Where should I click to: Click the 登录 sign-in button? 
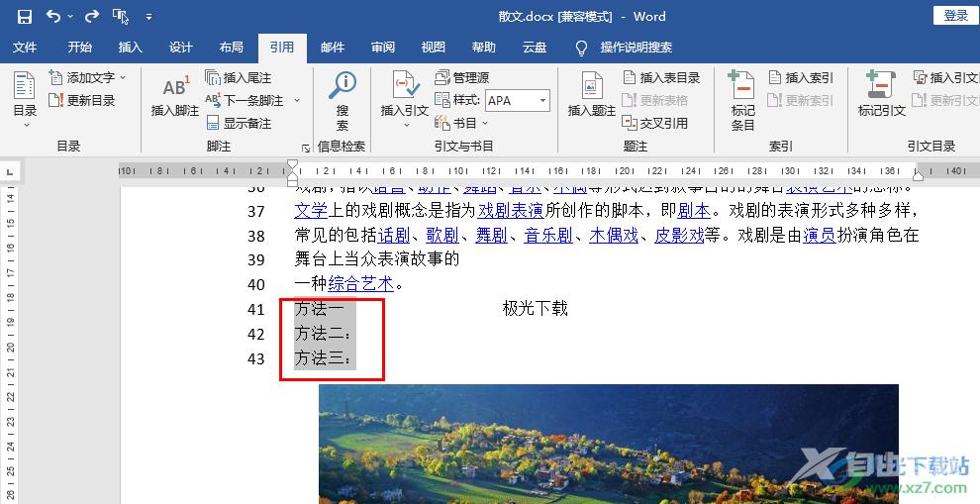coord(955,16)
